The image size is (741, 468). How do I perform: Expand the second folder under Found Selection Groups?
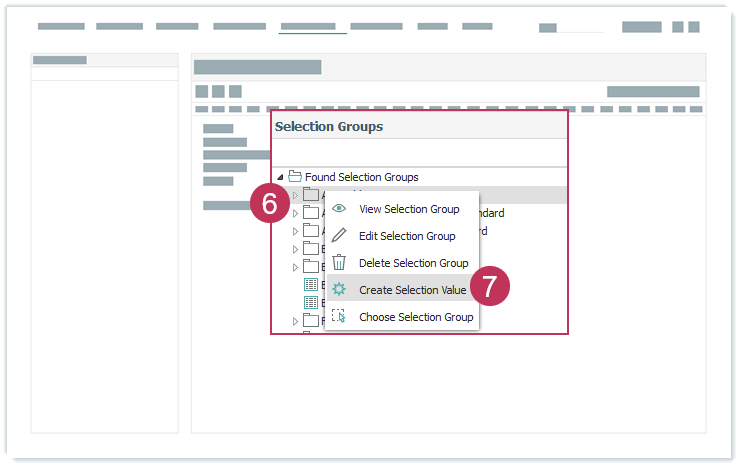coord(295,213)
